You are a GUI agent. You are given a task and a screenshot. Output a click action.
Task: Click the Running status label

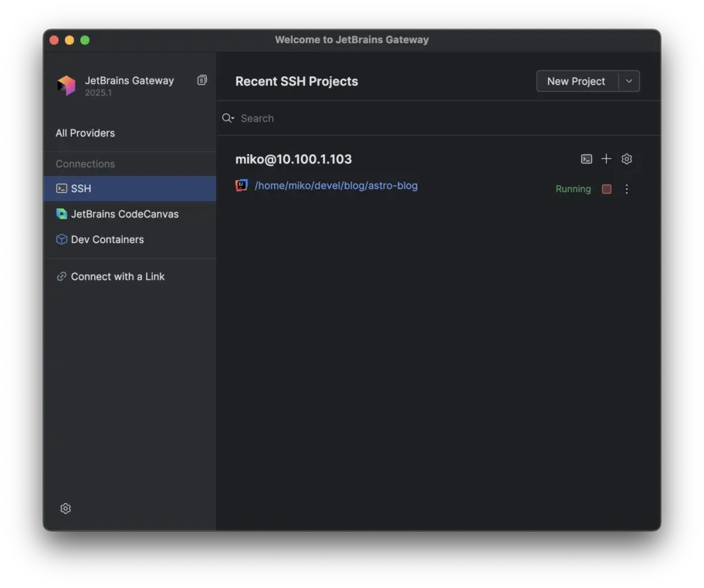[573, 189]
